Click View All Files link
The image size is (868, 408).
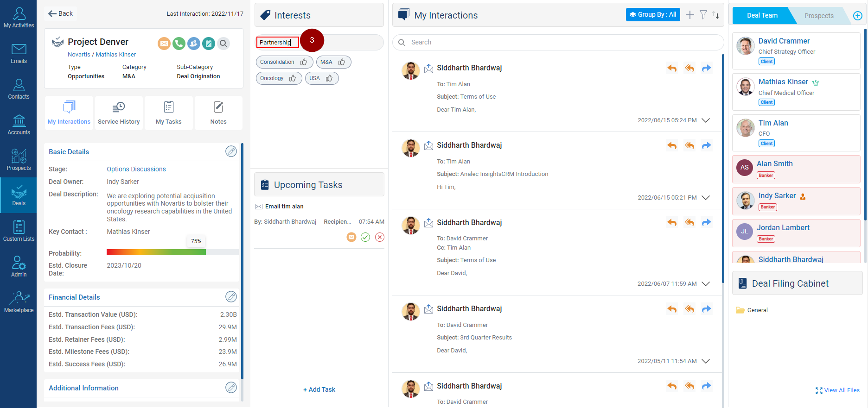837,390
